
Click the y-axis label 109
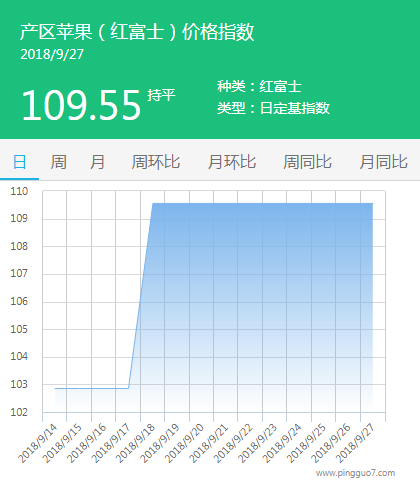click(x=19, y=219)
